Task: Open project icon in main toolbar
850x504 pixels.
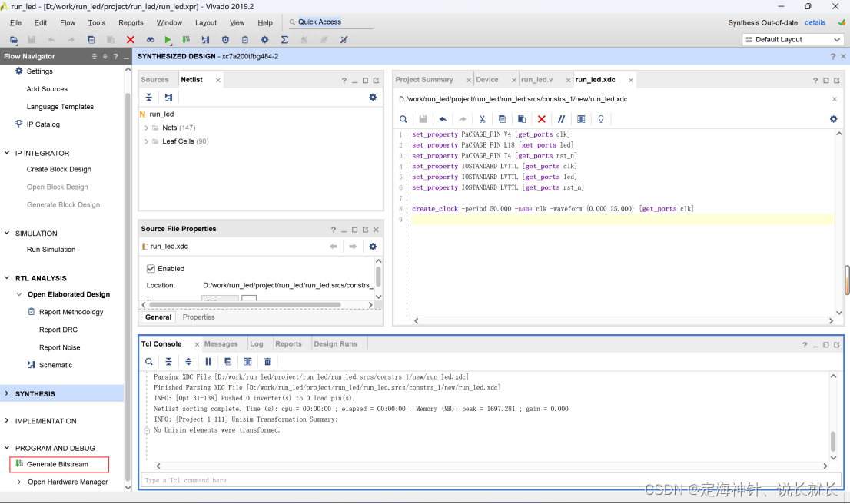Action: point(14,39)
